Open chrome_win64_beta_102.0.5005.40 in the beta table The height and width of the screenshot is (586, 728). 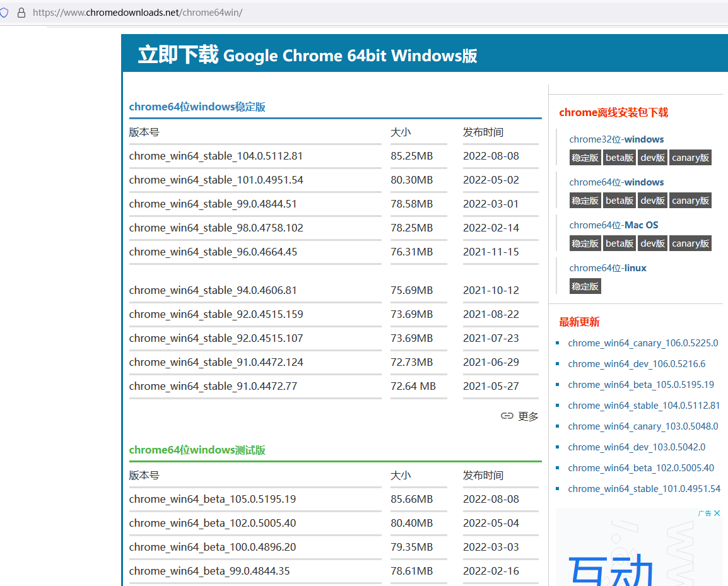(213, 524)
